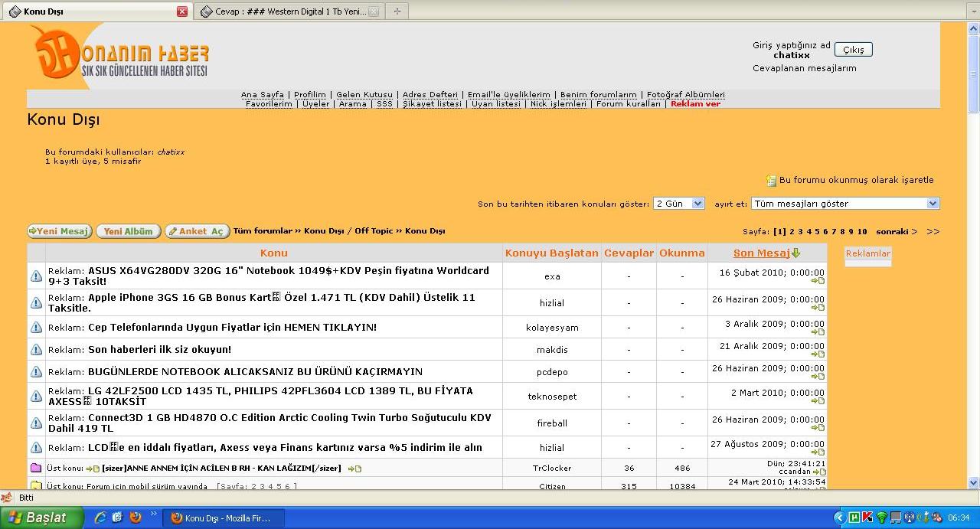The height and width of the screenshot is (529, 980).
Task: Switch to the 'Cevap : ### Western Digital' tab
Action: point(289,11)
